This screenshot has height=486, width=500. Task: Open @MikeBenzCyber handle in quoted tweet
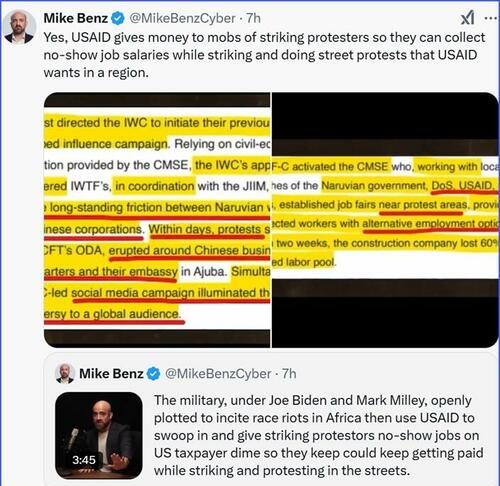pyautogui.click(x=218, y=374)
